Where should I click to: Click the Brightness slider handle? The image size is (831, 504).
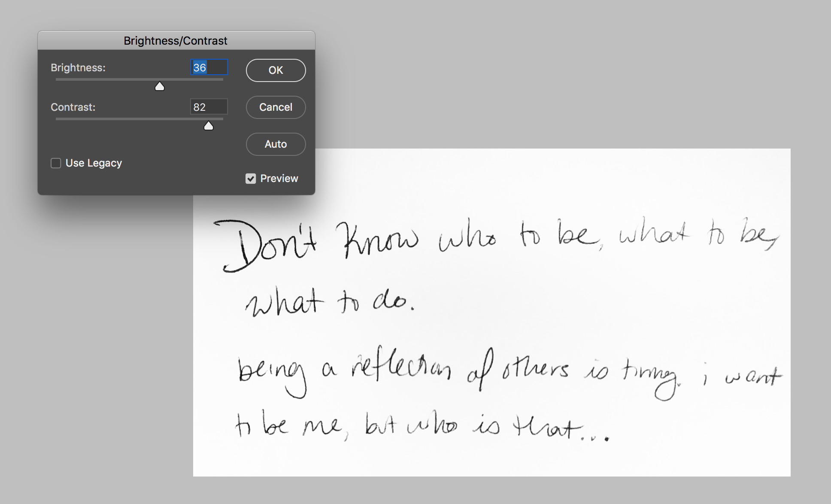click(x=160, y=87)
